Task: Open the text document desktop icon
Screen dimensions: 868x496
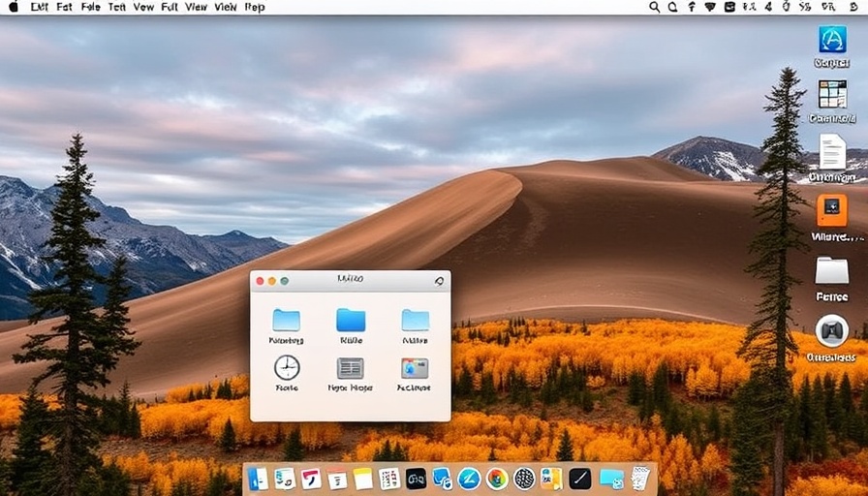Action: pyautogui.click(x=832, y=151)
